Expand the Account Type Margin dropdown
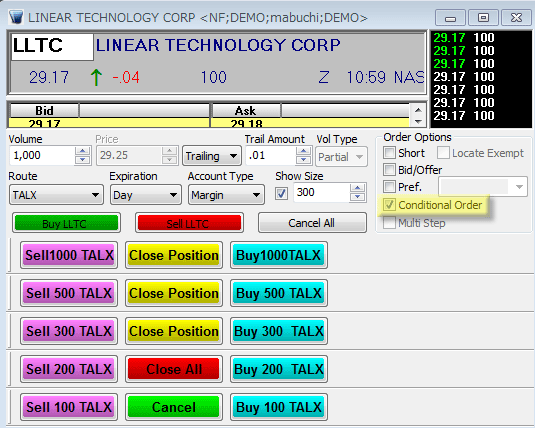Image resolution: width=535 pixels, height=428 pixels. pos(226,195)
